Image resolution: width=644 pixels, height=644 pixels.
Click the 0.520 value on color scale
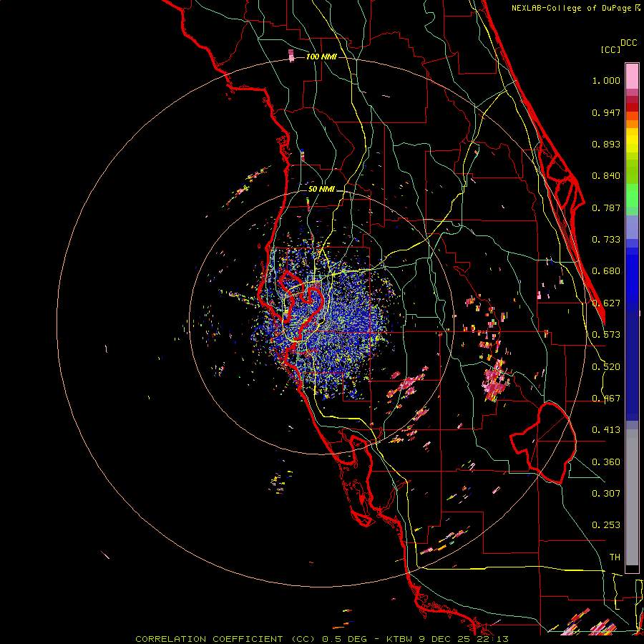606,367
